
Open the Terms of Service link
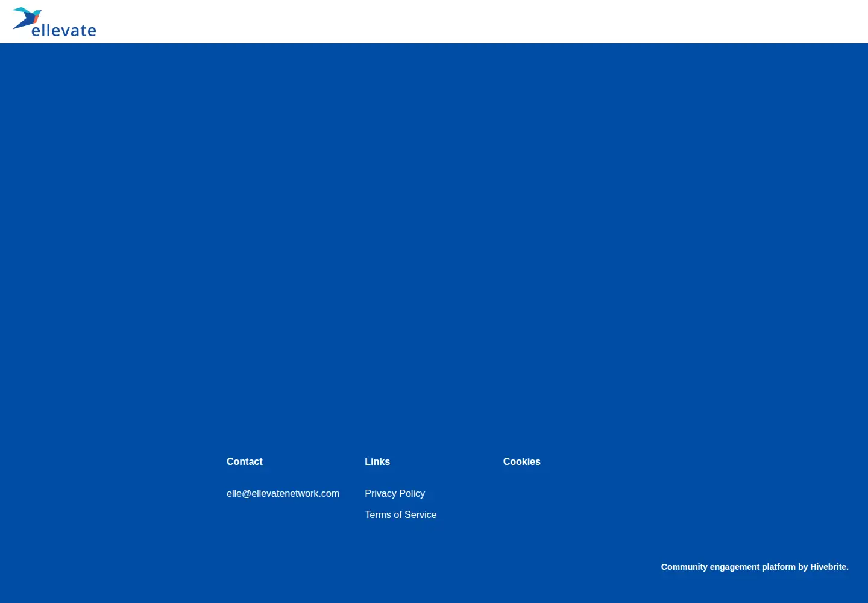[400, 514]
